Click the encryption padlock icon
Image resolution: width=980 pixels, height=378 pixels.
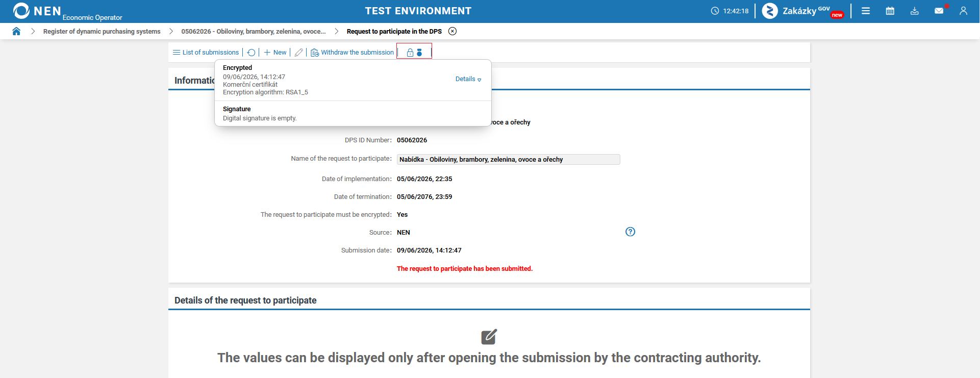pyautogui.click(x=410, y=52)
